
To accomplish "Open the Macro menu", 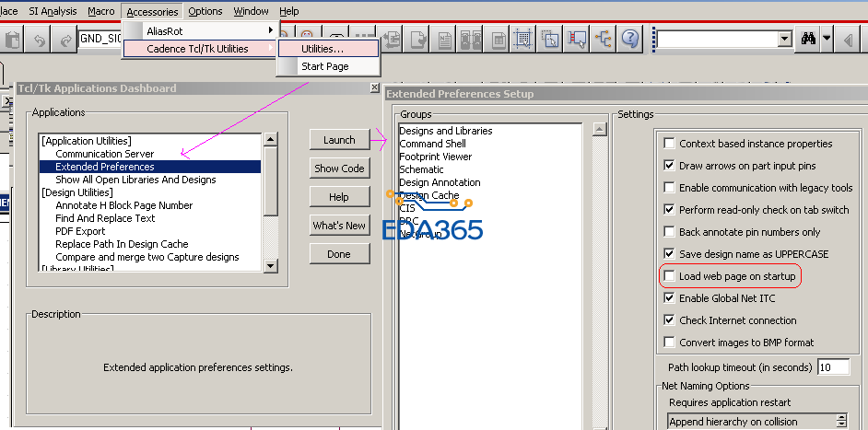I will 101,10.
